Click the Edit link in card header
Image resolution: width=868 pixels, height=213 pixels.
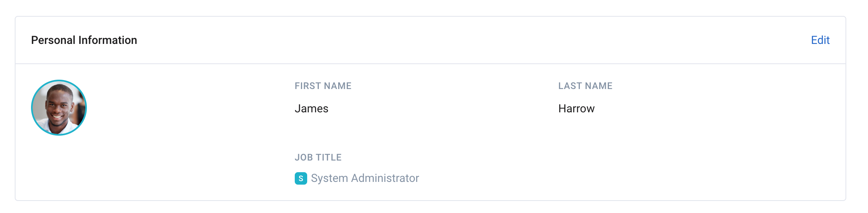point(820,40)
